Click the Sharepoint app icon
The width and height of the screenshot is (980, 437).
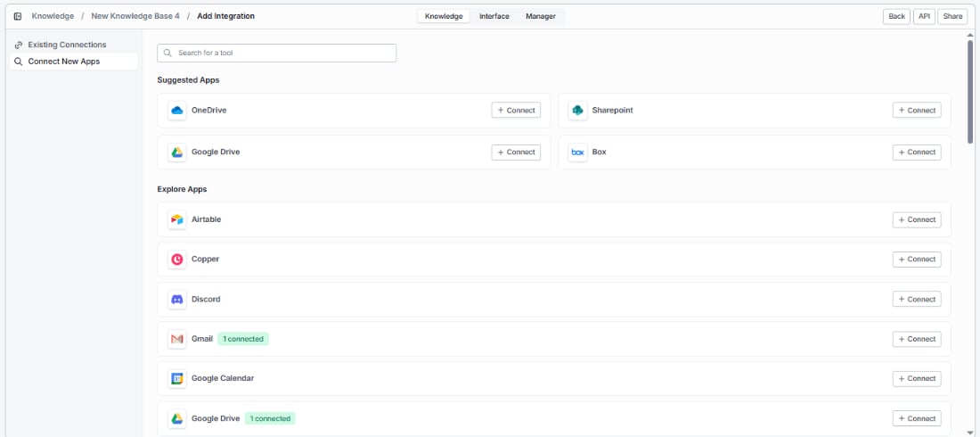click(x=577, y=111)
